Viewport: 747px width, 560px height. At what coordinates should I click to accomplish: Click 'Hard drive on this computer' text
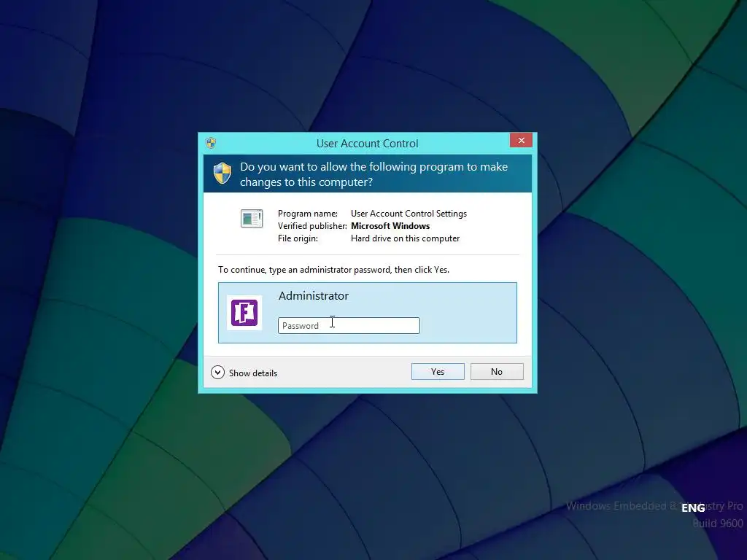(406, 238)
